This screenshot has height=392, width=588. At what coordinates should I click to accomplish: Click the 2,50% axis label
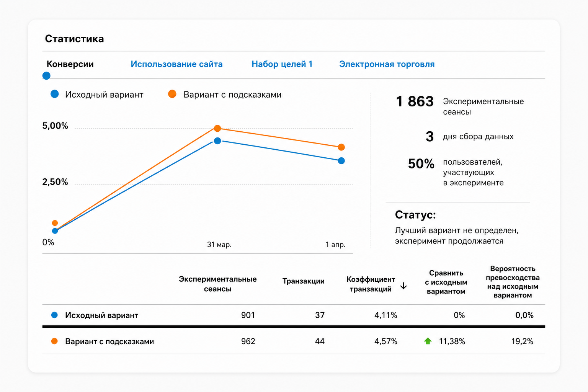click(x=55, y=182)
